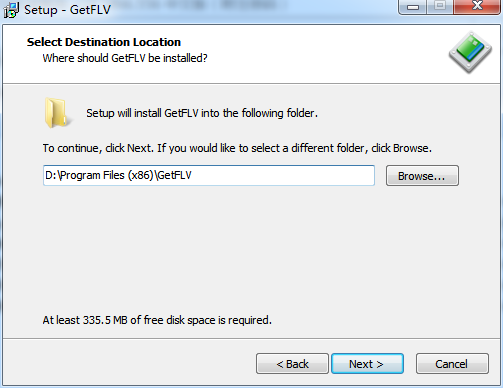
Task: Click the free disk space requirement text
Action: point(157,320)
